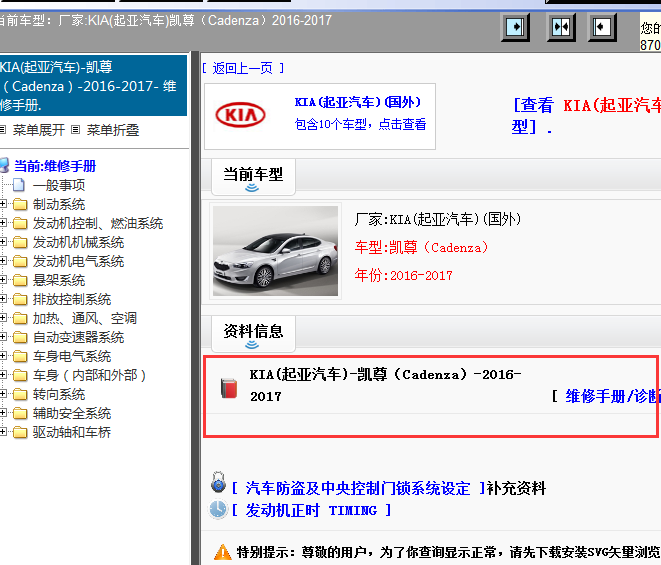Expand the 自动变速器系统 node
This screenshot has width=661, height=565.
click(x=3, y=337)
